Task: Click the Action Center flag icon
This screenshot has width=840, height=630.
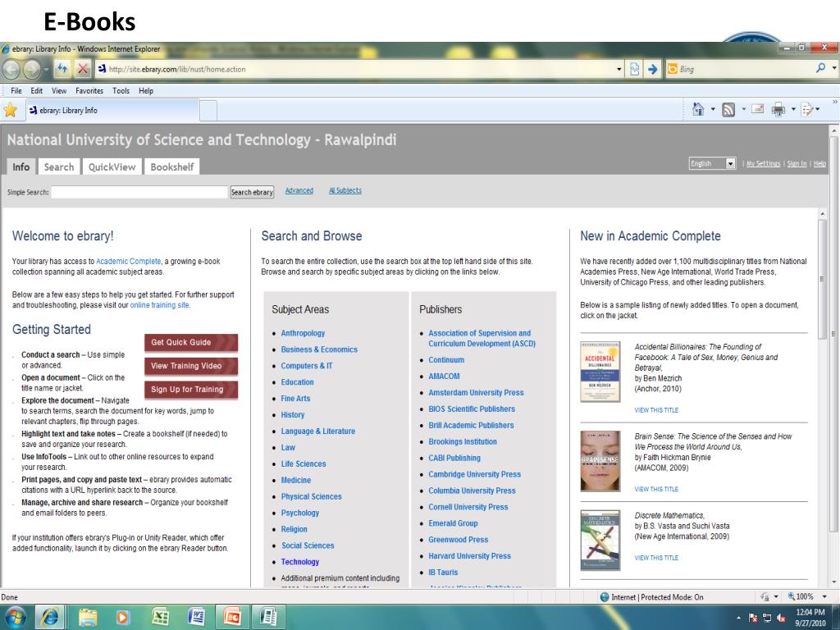Action: (753, 618)
